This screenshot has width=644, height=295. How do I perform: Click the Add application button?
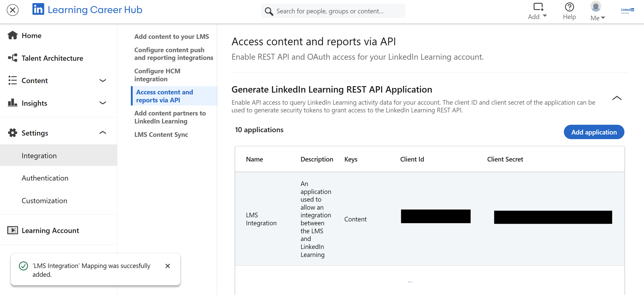(x=594, y=132)
